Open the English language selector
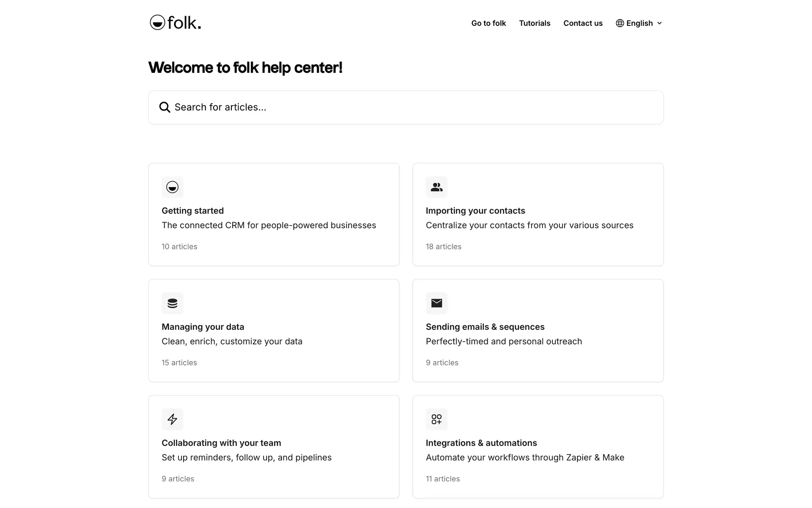This screenshot has width=812, height=508. [x=639, y=23]
